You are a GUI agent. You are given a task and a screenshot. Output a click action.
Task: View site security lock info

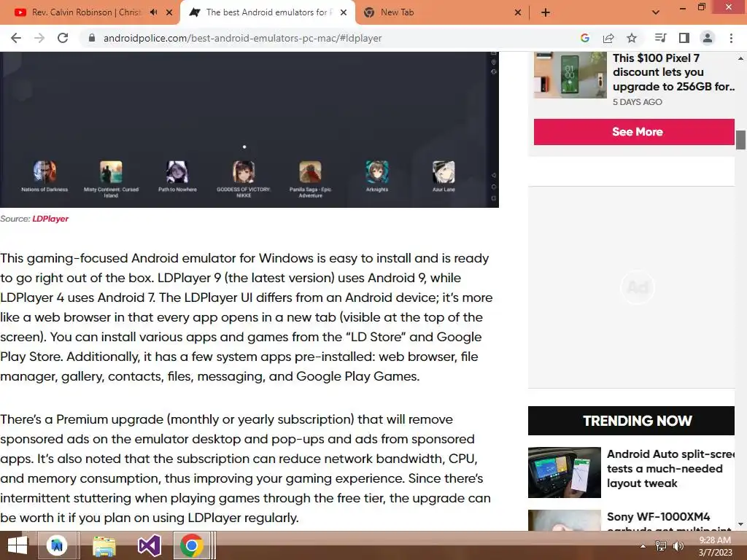pyautogui.click(x=92, y=38)
